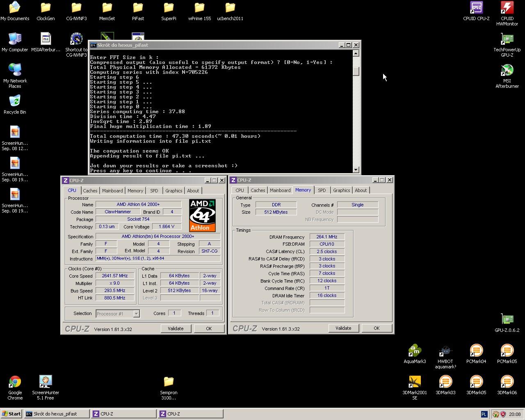
Task: Launch CPUID CPU-Z desktop shortcut
Action: pos(476,11)
